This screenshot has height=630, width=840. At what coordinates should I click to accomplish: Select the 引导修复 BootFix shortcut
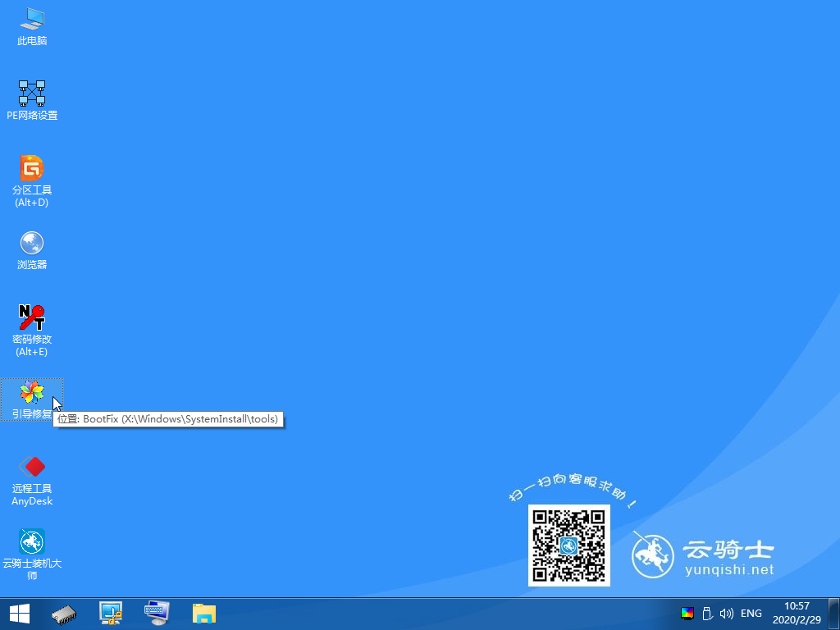point(32,399)
